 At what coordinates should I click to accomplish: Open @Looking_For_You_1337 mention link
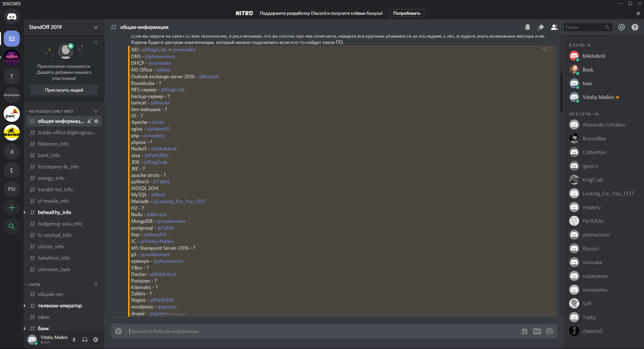(179, 201)
